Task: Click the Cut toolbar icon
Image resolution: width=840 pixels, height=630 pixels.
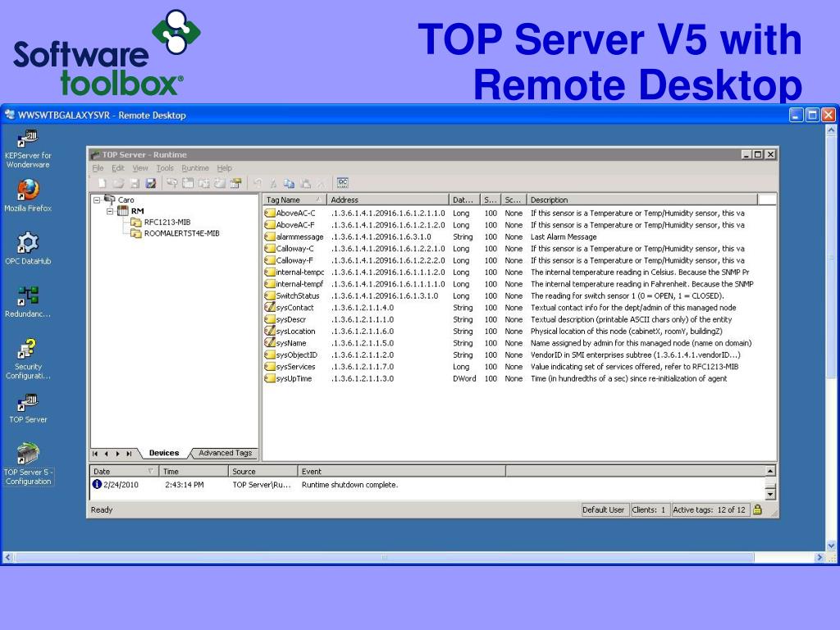Action: (273, 183)
